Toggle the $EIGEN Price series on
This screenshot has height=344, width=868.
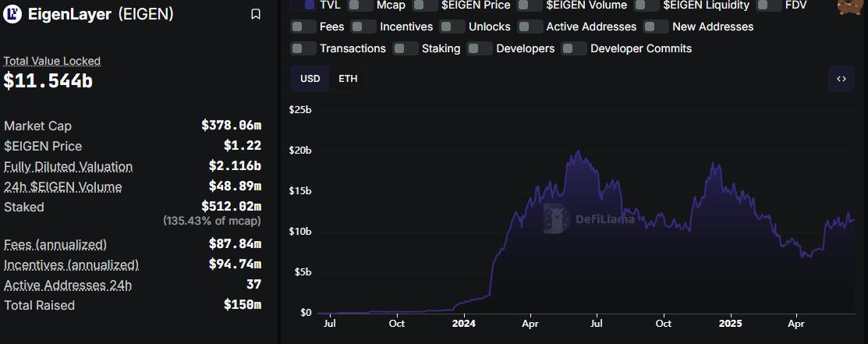coord(425,5)
